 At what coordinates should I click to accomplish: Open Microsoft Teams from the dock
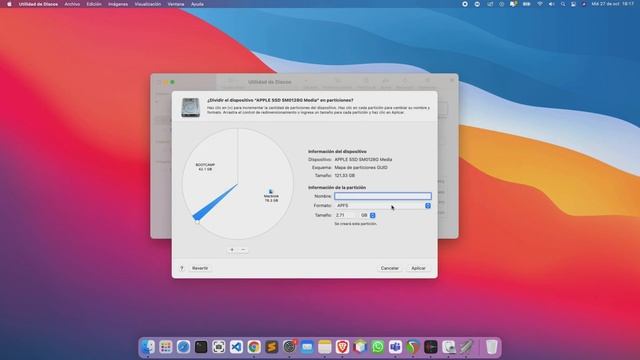point(395,347)
